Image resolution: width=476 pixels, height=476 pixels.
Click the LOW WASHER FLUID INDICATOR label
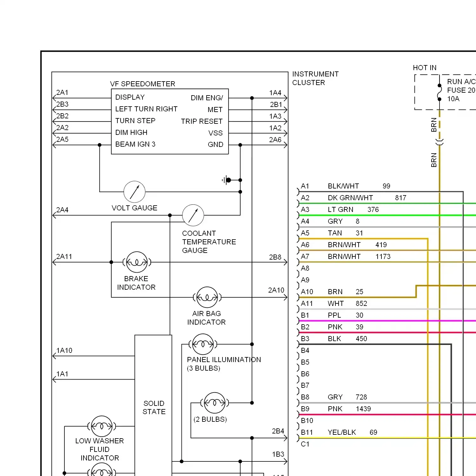tap(100, 449)
